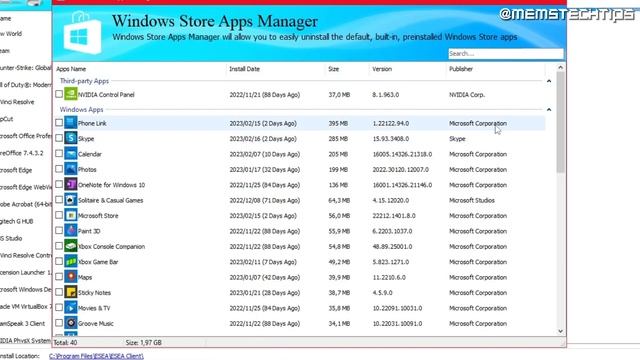The height and width of the screenshot is (360, 640).
Task: Tick the Phone Link checkbox
Action: pos(59,122)
